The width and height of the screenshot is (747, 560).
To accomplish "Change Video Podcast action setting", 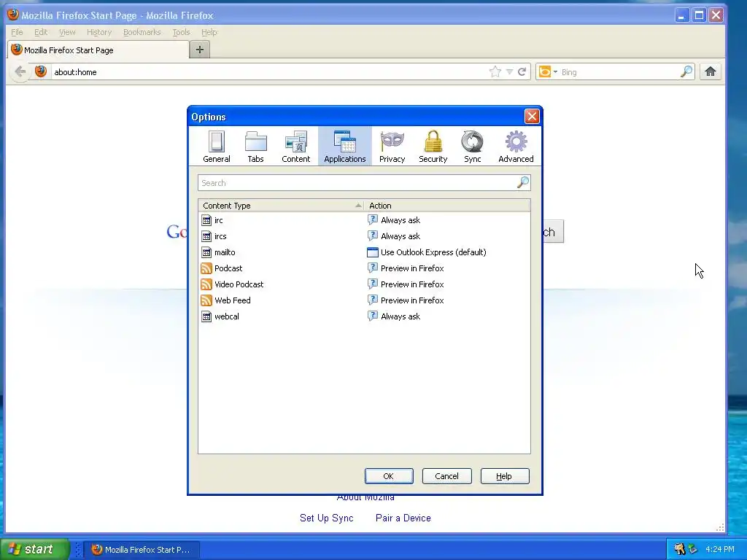I will (x=447, y=284).
